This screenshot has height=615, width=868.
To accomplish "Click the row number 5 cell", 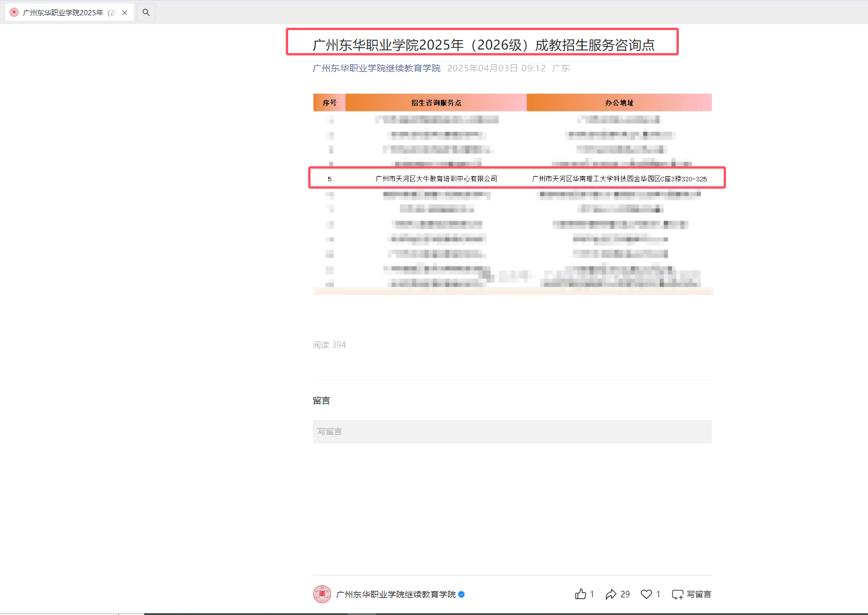I will coord(329,179).
